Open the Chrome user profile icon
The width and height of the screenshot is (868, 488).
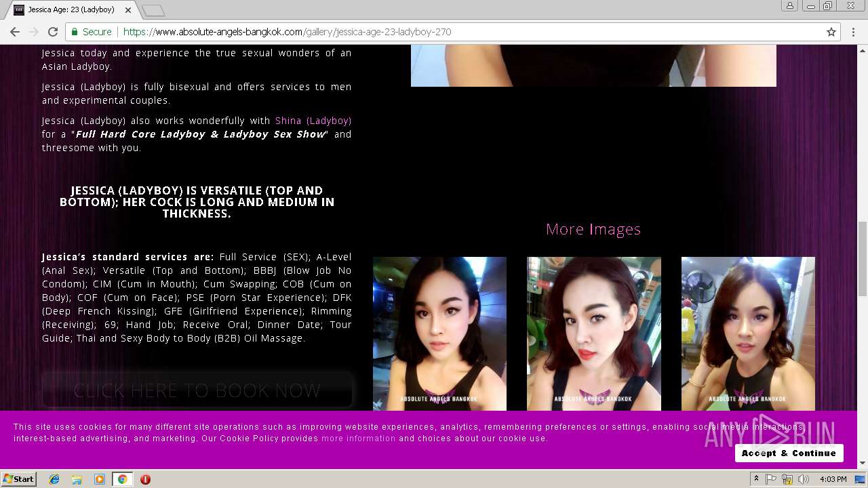[x=790, y=6]
